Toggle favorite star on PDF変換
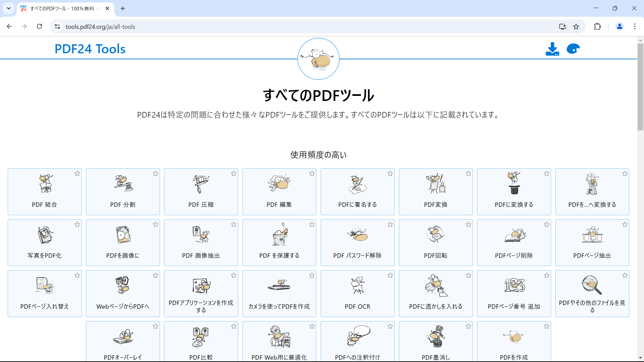This screenshot has width=644, height=362. tap(469, 174)
